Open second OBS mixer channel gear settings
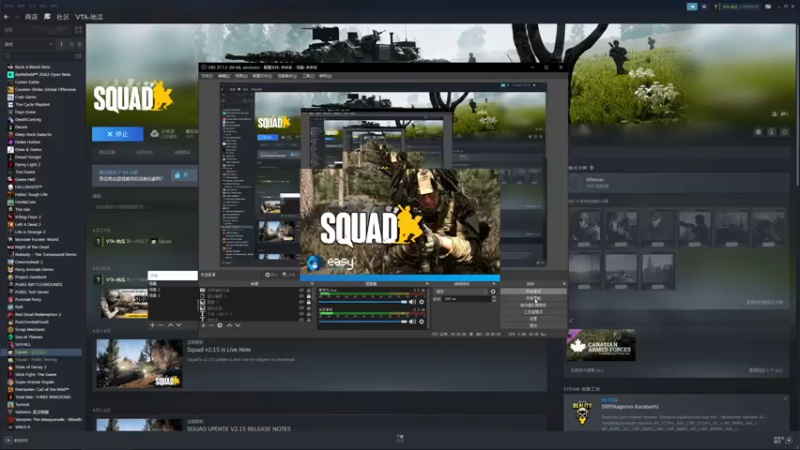The height and width of the screenshot is (450, 800). 421,321
